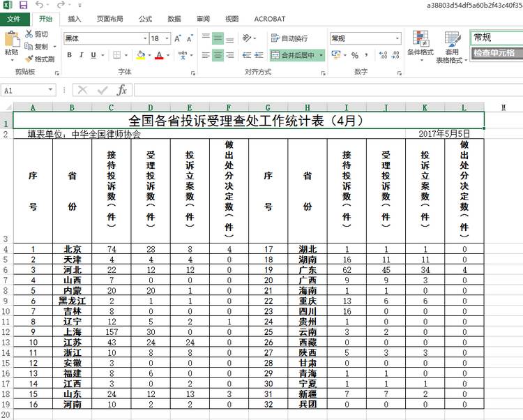
Task: Decrease decimal places
Action: (395, 55)
